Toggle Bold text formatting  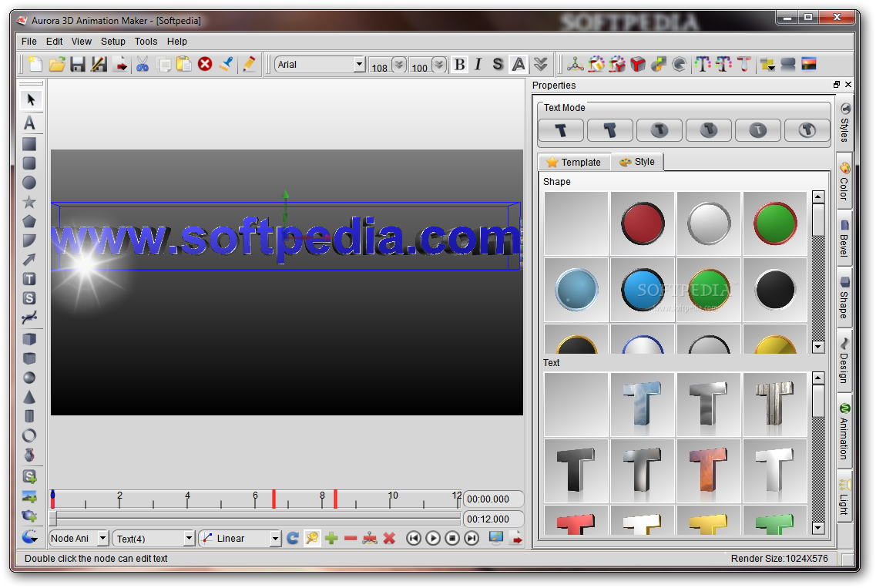tap(460, 64)
